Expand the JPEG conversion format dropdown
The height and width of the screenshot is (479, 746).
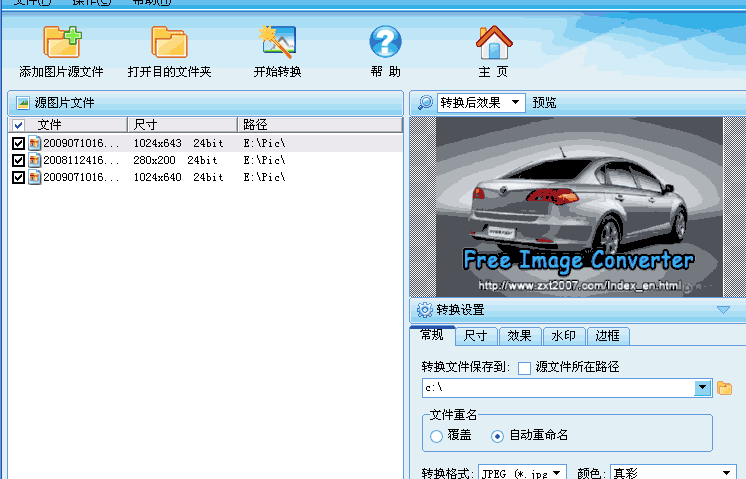[557, 472]
